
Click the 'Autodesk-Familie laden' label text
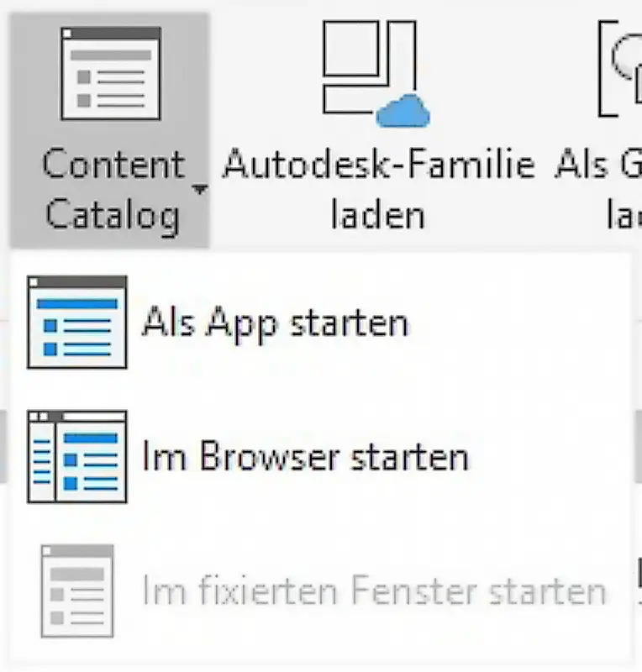click(x=379, y=188)
